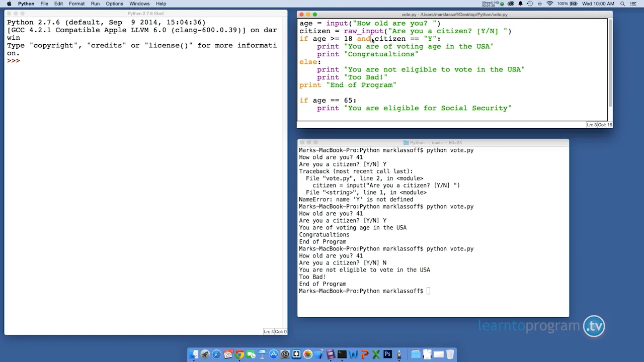Click the shell prompt >>> line
644x362 pixels.
click(x=14, y=61)
